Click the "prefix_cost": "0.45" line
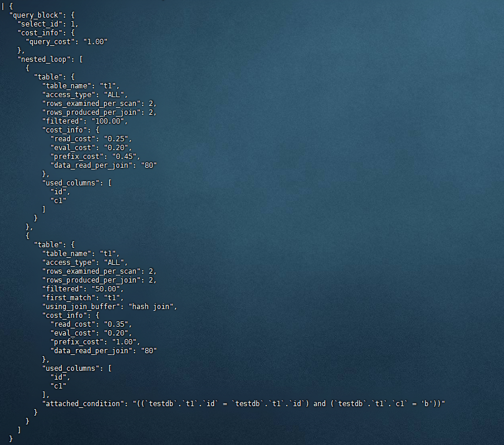 click(x=95, y=157)
